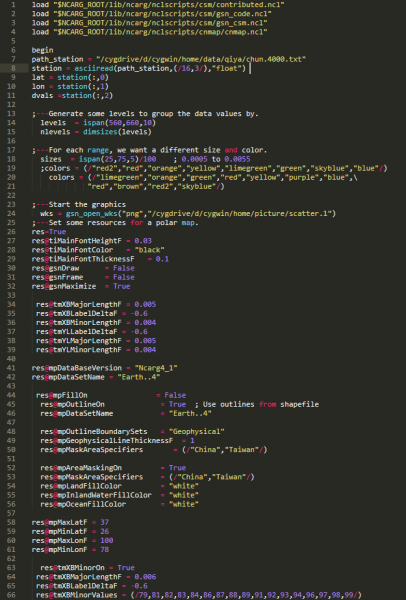This screenshot has height=600, width=406.
Task: Click the False value of mpFillOn
Action: point(175,395)
